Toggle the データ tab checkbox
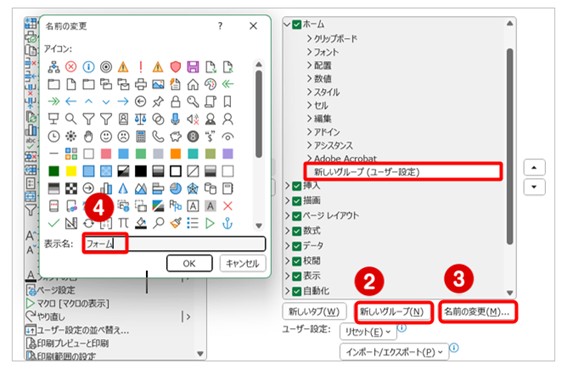The width and height of the screenshot is (567, 369). (x=297, y=246)
